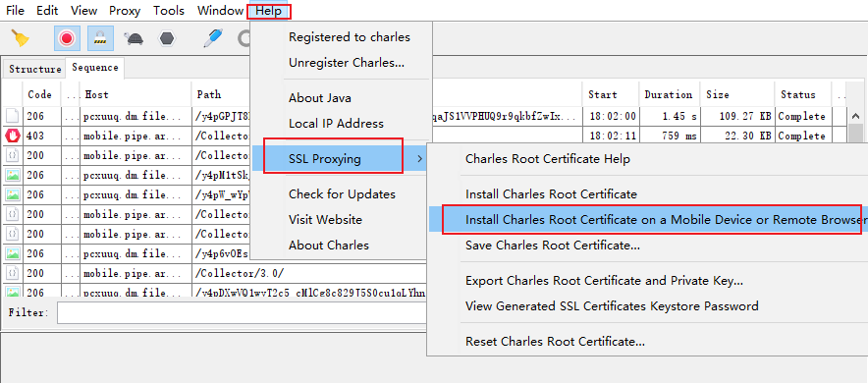868x383 pixels.
Task: Toggle the turtle throttling icon
Action: 134,38
